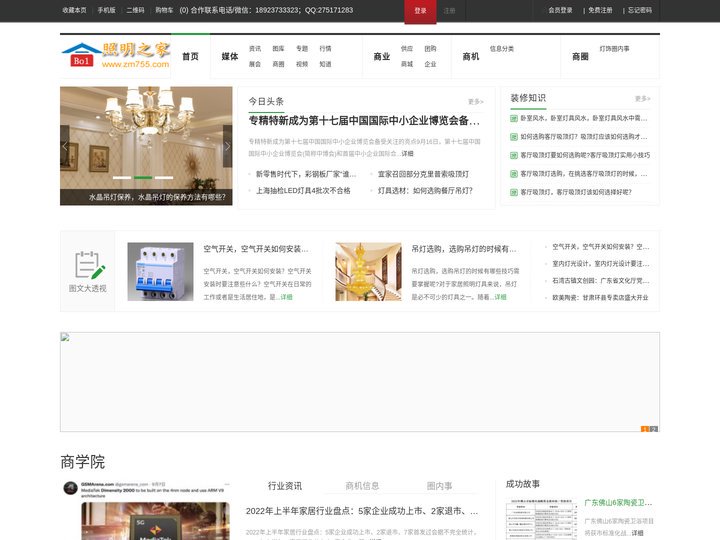Switch to 圈内事 tab
The height and width of the screenshot is (540, 720).
(x=439, y=486)
